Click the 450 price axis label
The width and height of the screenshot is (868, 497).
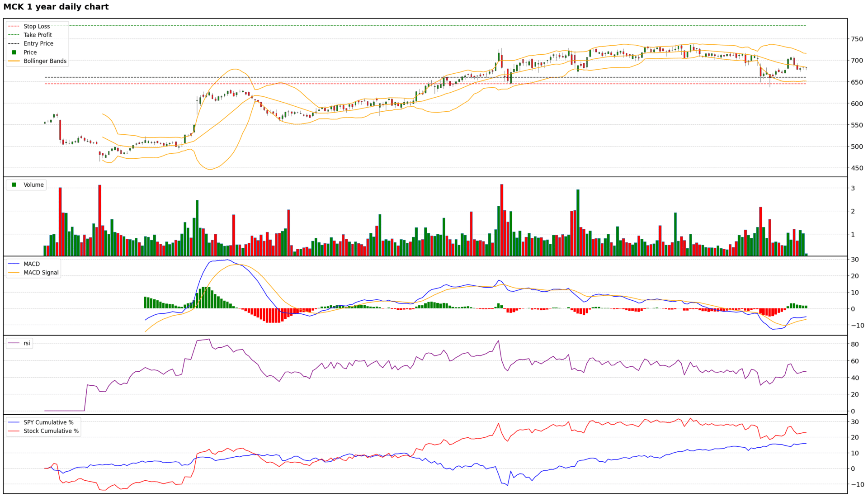857,168
